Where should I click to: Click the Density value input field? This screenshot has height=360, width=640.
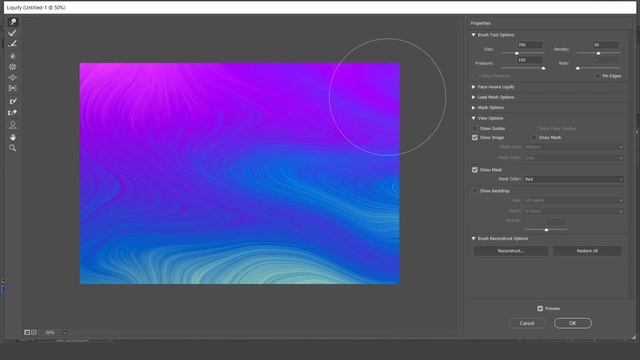[605, 45]
